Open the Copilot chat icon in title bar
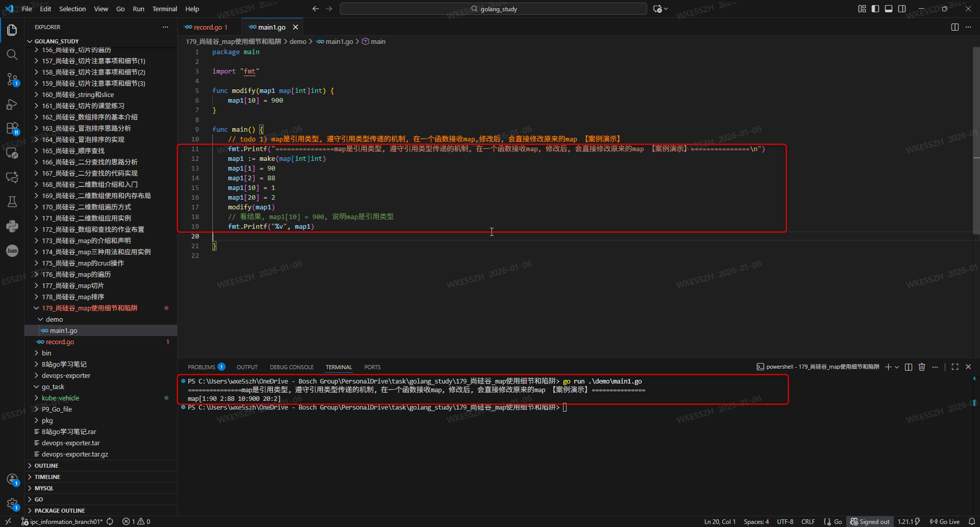This screenshot has width=980, height=527. (x=658, y=9)
